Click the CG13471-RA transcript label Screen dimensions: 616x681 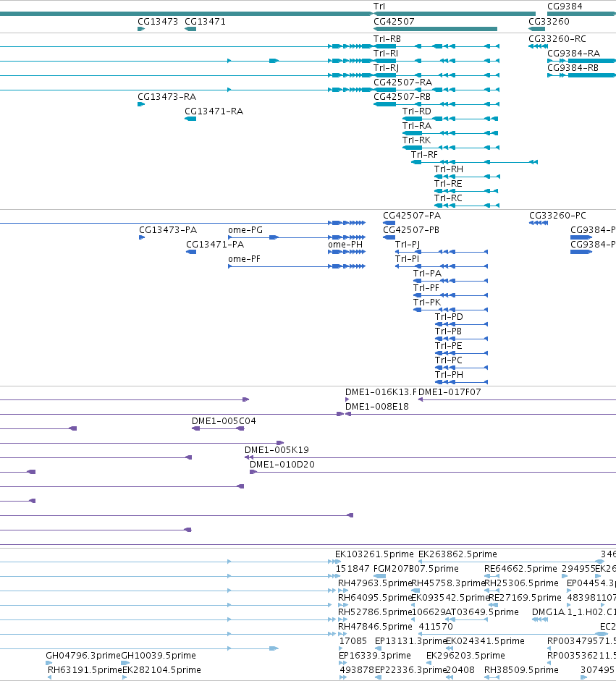214,111
